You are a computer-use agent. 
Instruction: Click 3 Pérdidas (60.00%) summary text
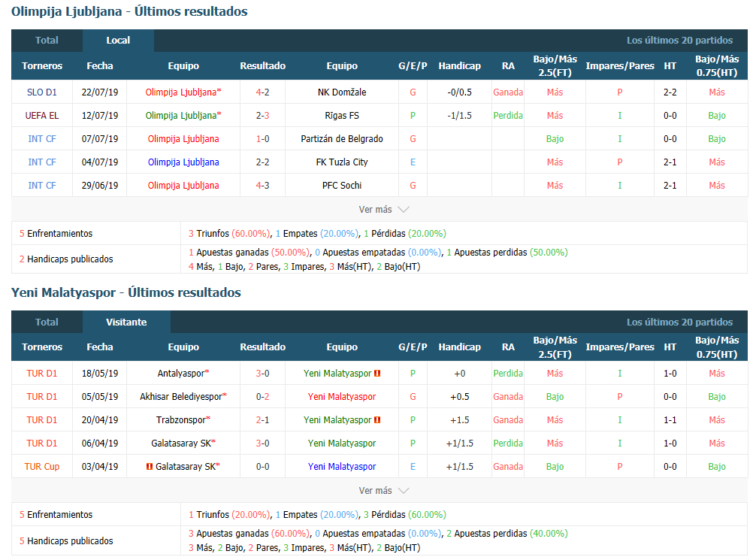405,515
